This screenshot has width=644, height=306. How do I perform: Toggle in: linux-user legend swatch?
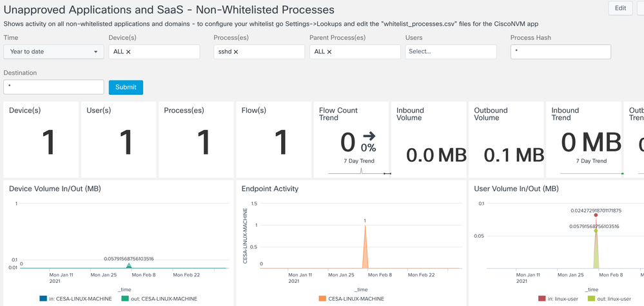coord(542,299)
